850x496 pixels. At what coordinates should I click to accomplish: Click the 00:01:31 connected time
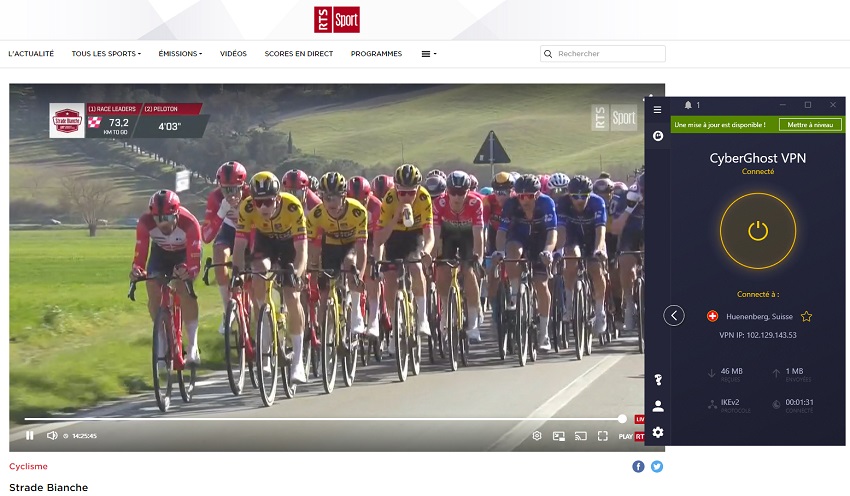(799, 402)
